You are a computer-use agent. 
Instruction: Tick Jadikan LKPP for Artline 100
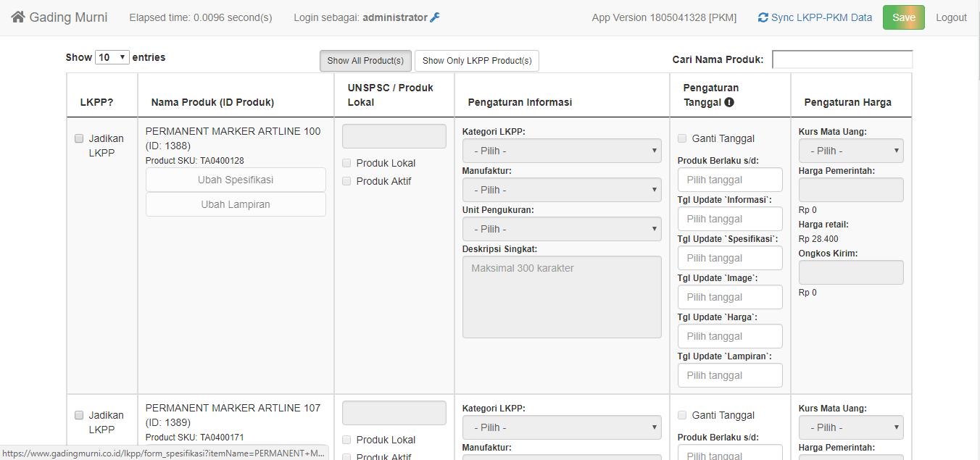tap(79, 138)
